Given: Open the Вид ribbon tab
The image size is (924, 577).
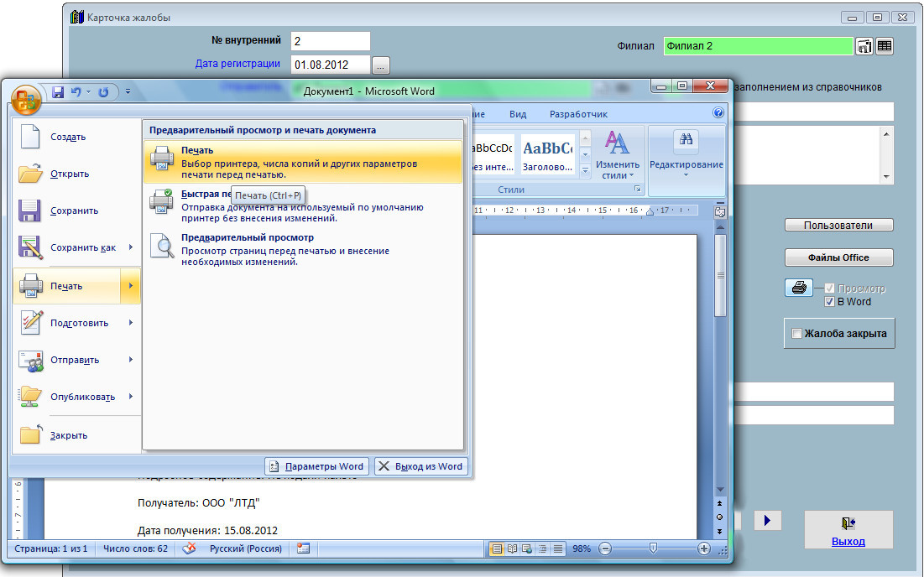Looking at the screenshot, I should tap(518, 114).
